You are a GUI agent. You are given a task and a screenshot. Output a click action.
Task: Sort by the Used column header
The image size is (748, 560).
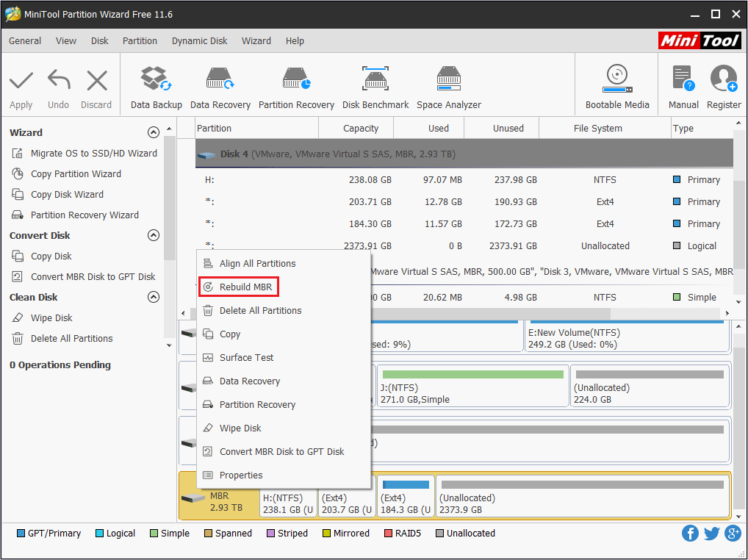click(x=429, y=129)
